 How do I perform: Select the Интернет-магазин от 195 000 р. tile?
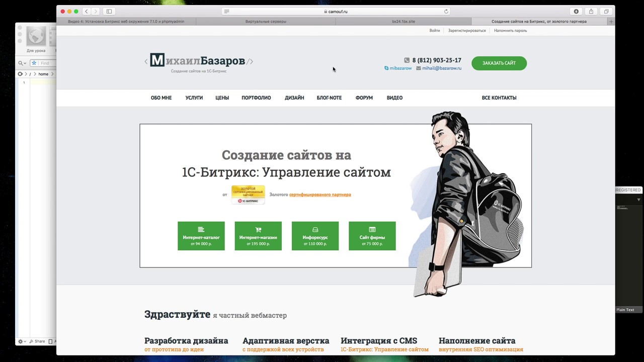(258, 236)
